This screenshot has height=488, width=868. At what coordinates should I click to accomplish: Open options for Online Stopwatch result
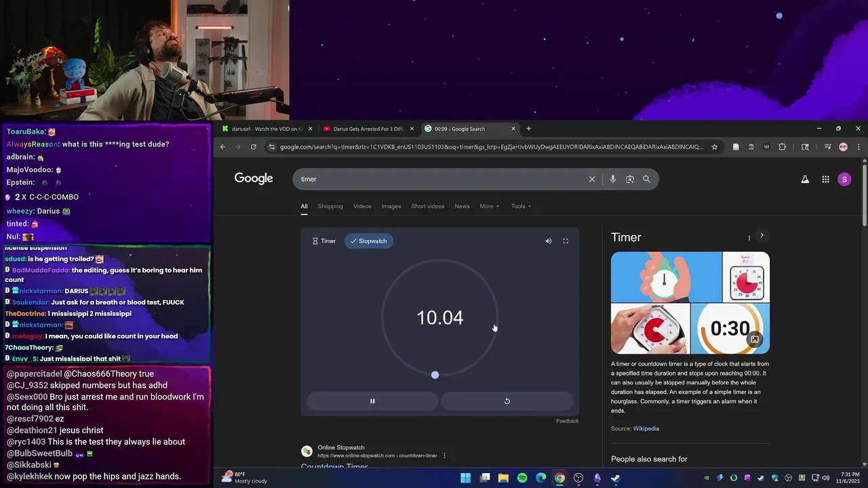click(445, 455)
